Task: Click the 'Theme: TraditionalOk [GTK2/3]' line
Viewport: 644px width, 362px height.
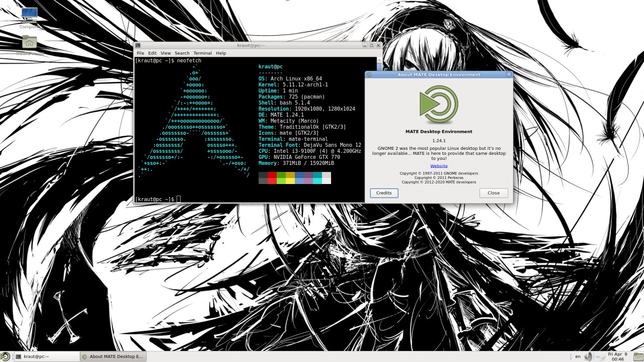Action: [x=302, y=127]
